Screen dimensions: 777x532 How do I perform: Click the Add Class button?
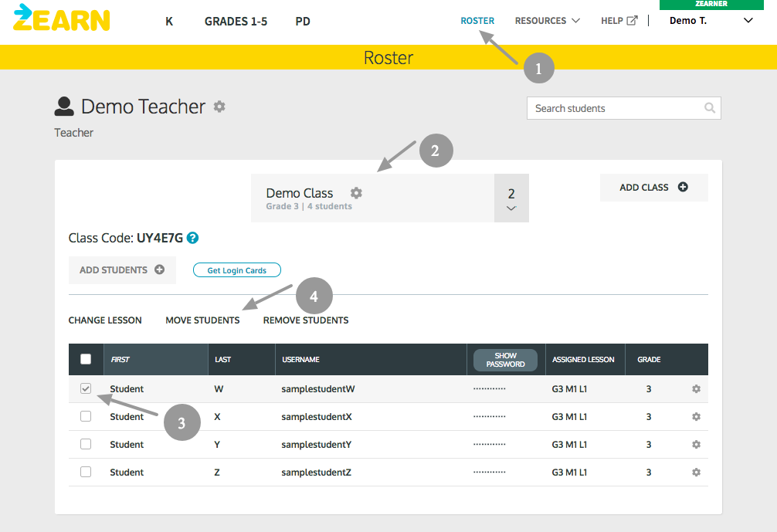(653, 187)
